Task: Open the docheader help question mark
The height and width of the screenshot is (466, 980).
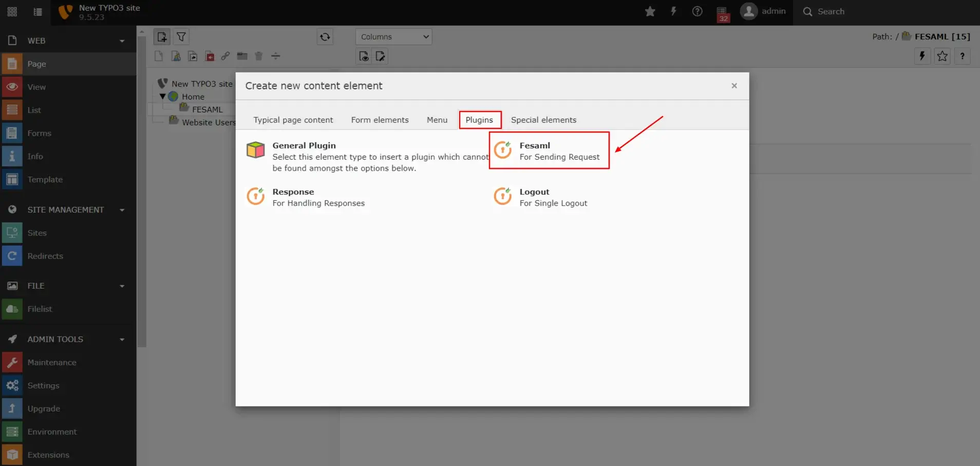Action: [963, 56]
